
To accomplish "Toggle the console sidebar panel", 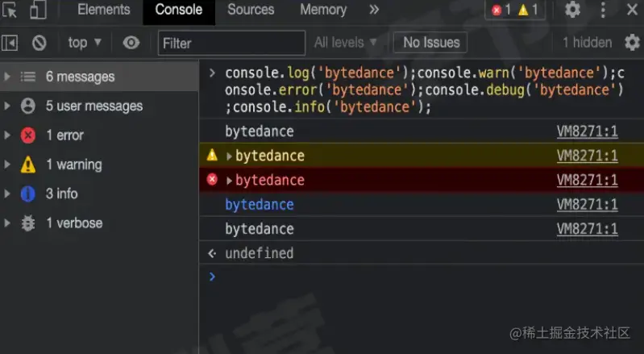I will (x=10, y=43).
